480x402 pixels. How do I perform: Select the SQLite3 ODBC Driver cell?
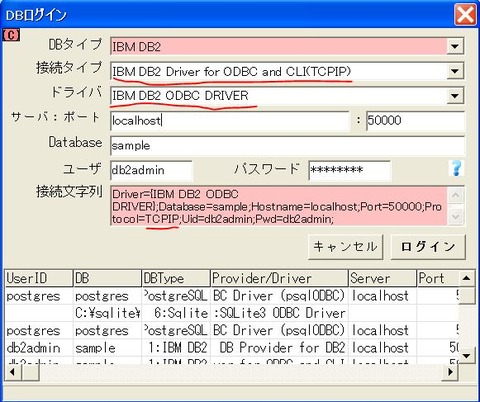[279, 313]
